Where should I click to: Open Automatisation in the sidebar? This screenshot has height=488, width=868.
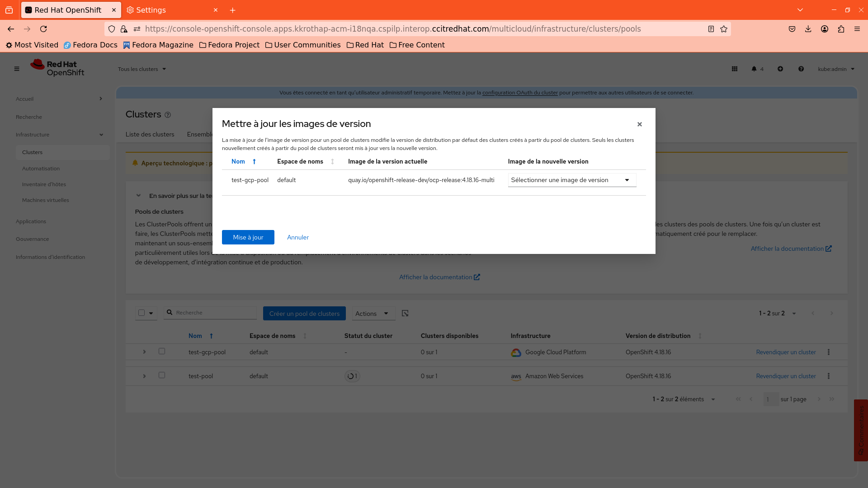click(41, 169)
